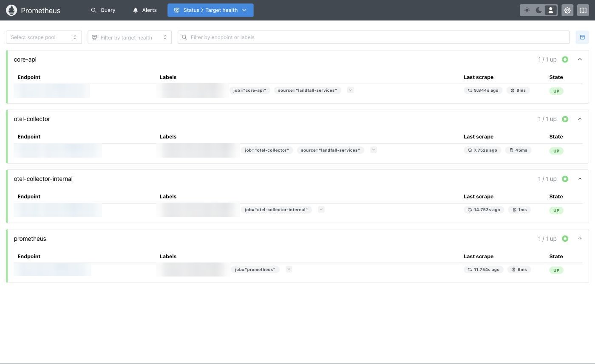Viewport: 595px width, 364px height.
Task: Click source="landfall-services" badge in core-api row
Action: (307, 90)
